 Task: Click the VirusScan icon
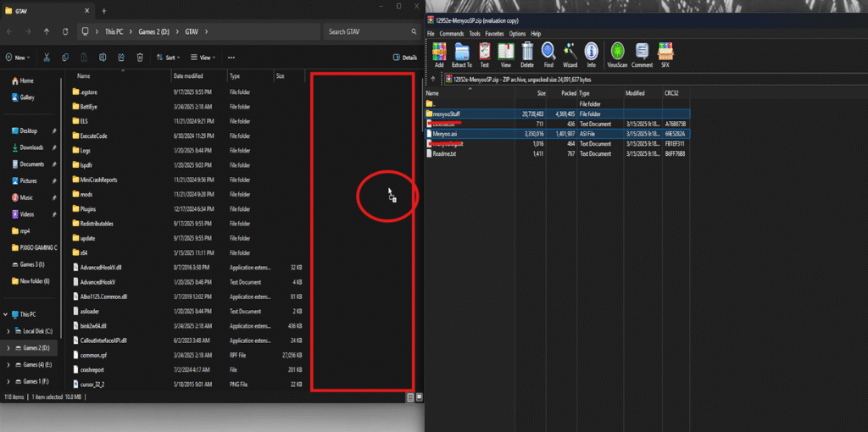(x=618, y=54)
